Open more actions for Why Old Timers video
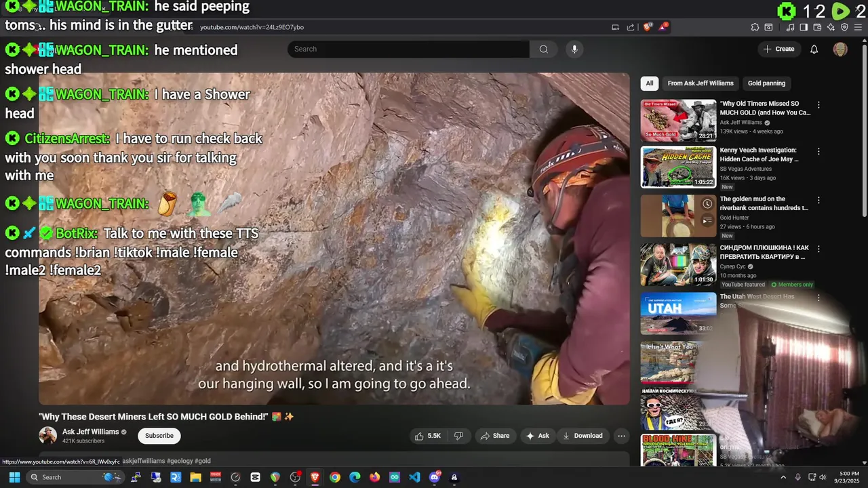The width and height of the screenshot is (868, 488). pos(818,105)
